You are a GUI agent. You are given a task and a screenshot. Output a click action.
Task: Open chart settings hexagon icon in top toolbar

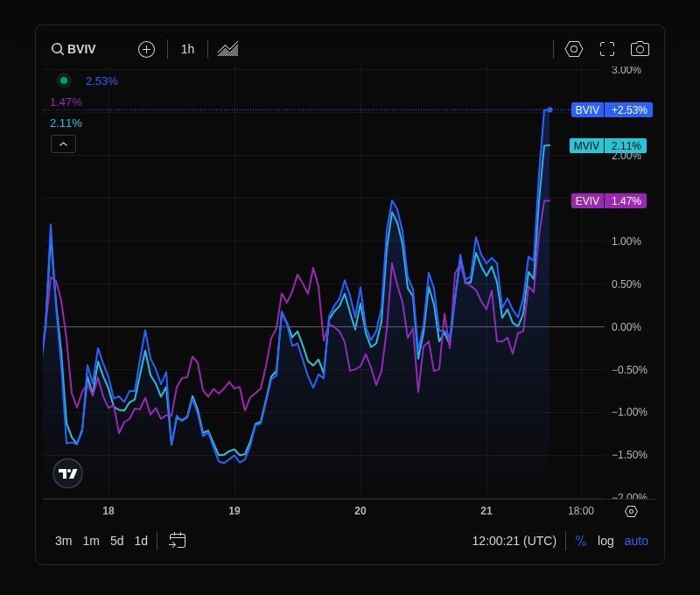574,49
